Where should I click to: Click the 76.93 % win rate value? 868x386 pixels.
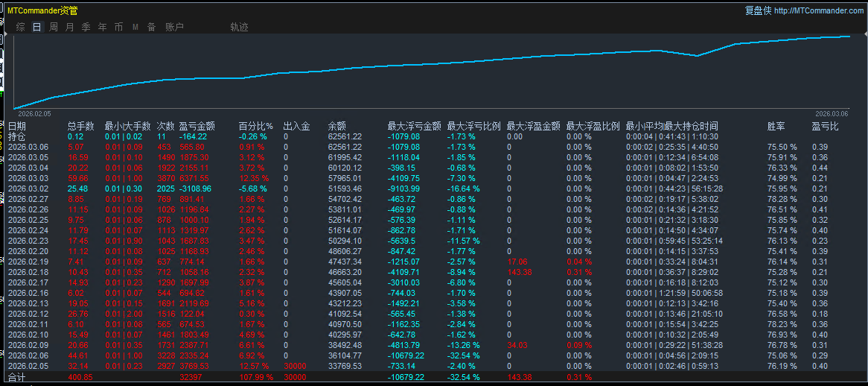[782, 335]
